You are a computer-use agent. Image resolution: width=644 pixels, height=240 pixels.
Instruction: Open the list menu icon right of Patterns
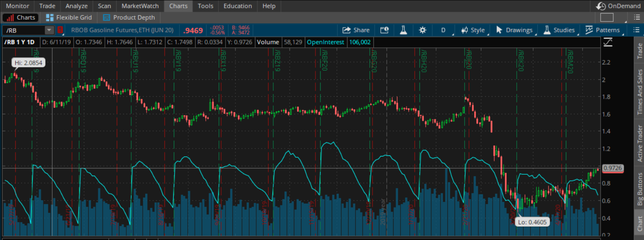pyautogui.click(x=637, y=30)
